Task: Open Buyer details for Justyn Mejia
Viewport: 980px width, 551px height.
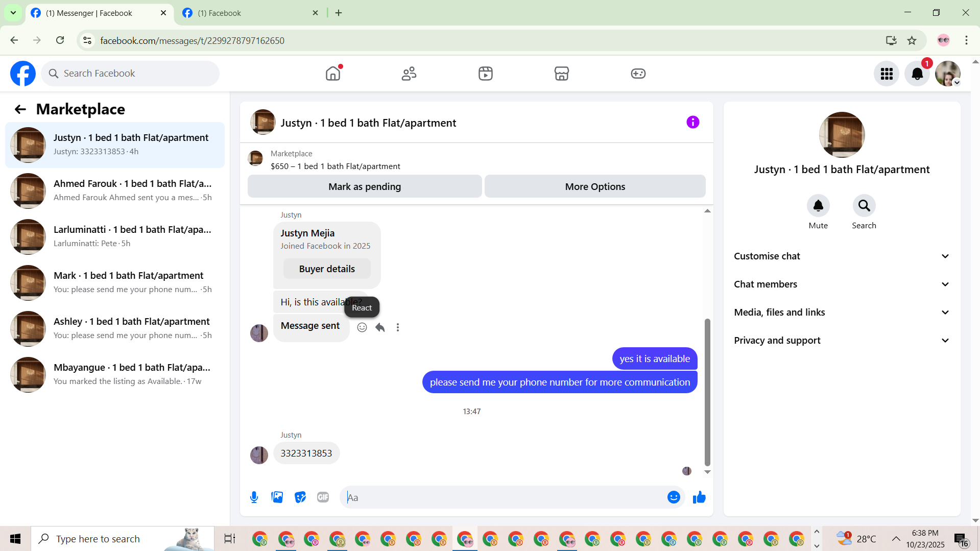Action: point(327,269)
